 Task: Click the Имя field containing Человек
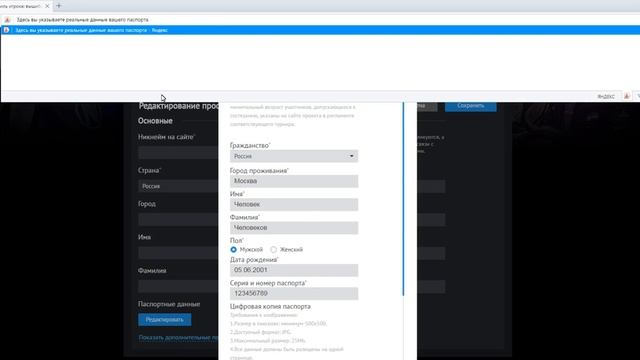[x=294, y=204]
